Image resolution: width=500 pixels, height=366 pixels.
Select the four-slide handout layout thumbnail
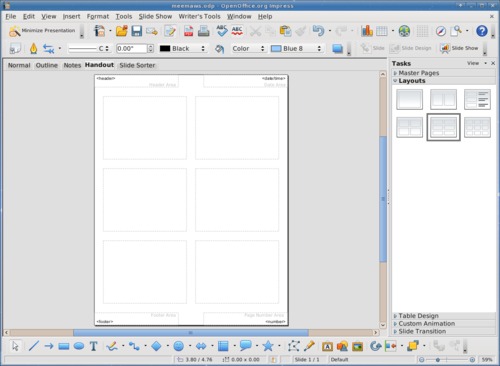tap(410, 127)
